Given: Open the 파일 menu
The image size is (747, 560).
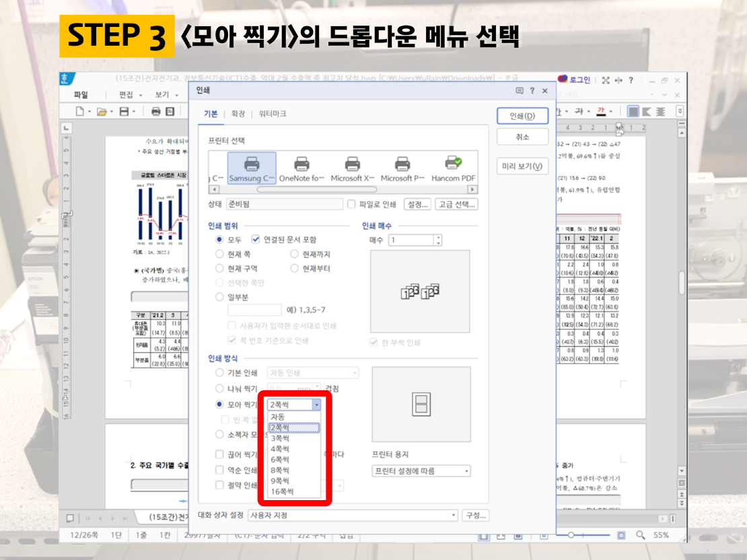Looking at the screenshot, I should coord(81,94).
